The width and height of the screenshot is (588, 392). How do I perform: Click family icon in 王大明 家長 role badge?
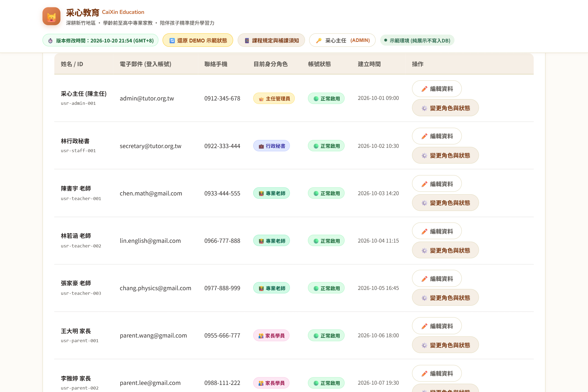point(261,336)
